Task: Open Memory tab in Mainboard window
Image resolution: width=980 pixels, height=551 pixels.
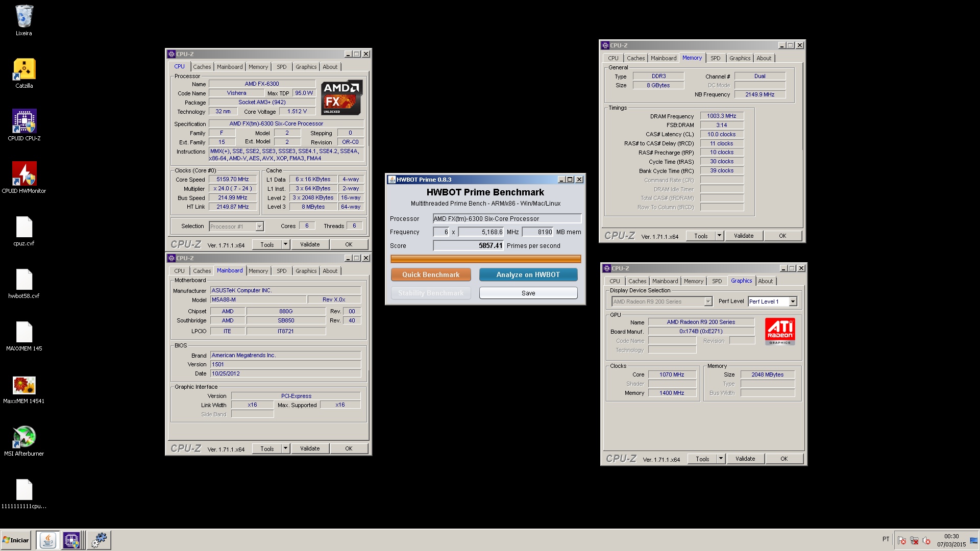Action: [258, 271]
